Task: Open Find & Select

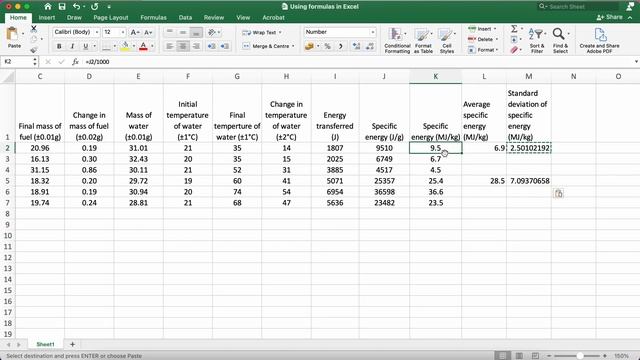Action: pos(560,40)
